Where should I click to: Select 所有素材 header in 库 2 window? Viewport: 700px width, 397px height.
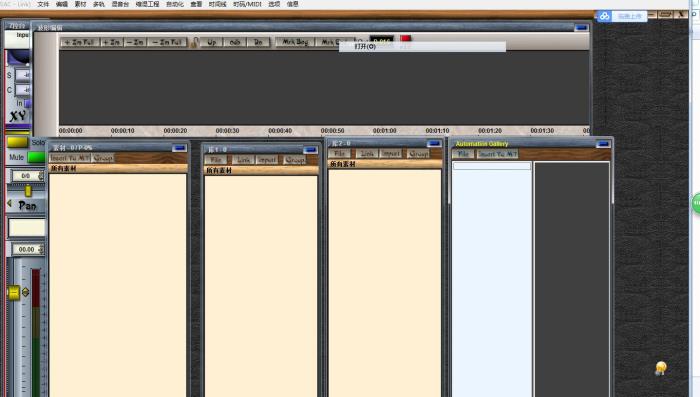pyautogui.click(x=385, y=164)
